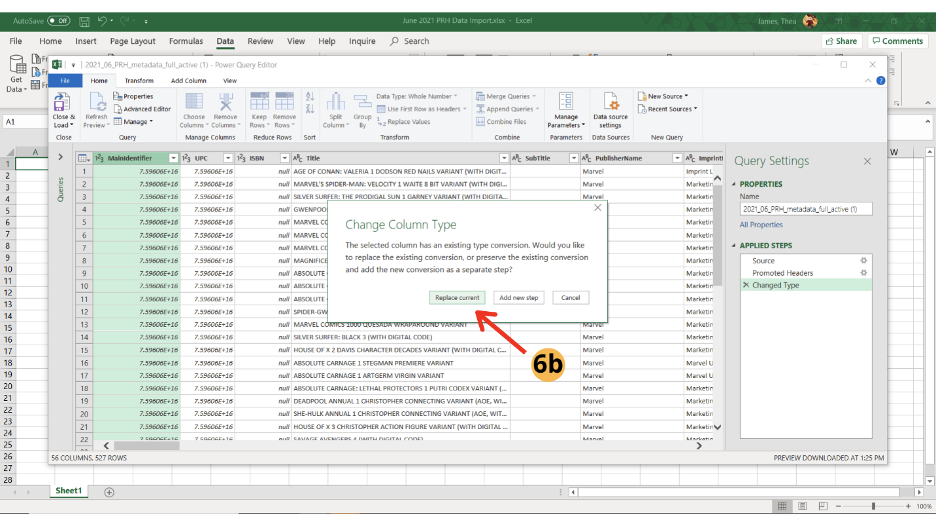Screen dimensions: 936x526
Task: Add a new sheet with plus icon
Action: pos(109,492)
